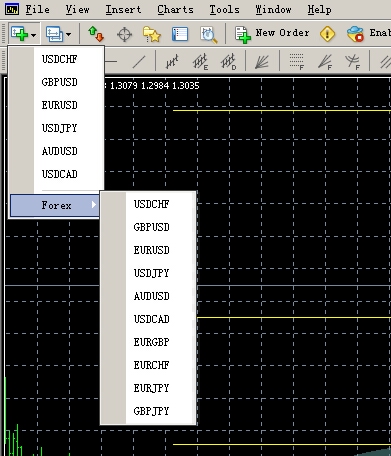Viewport: 391px width, 456px height.
Task: Click chart price text 1.3079 1.2984 1.3035
Action: (x=155, y=86)
